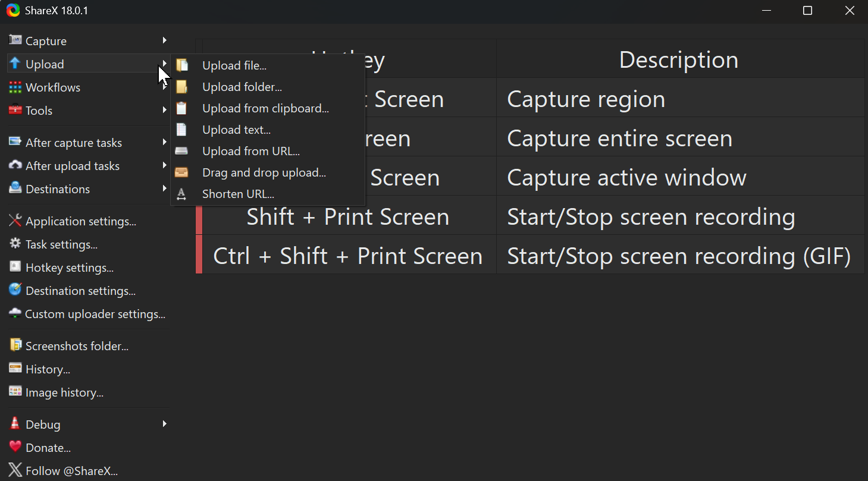Image resolution: width=868 pixels, height=481 pixels.
Task: Click the Custom uploader settings cloud icon
Action: click(15, 313)
